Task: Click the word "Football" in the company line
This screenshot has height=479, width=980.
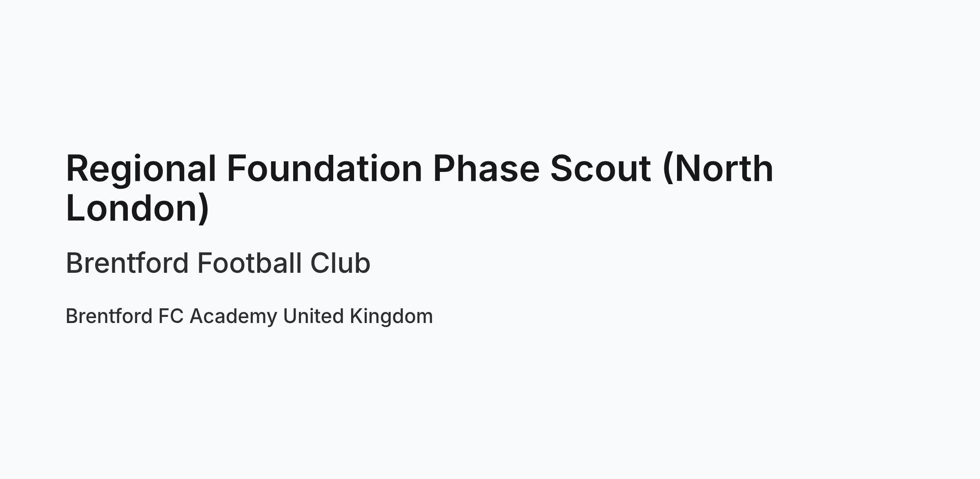Action: (249, 263)
